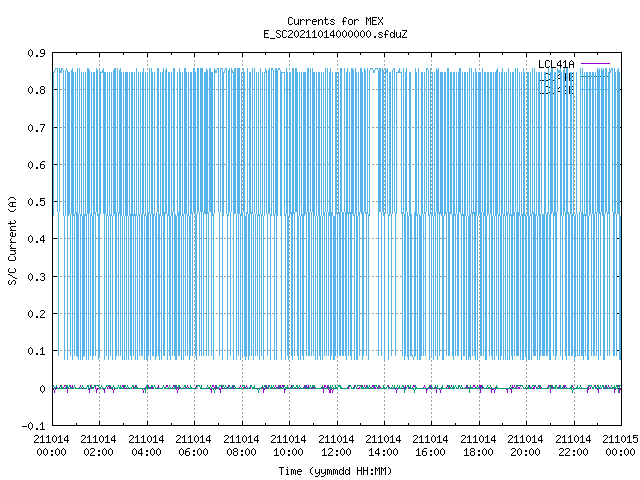Viewport: 640px width, 480px height.
Task: Click the 'Time (yymmdd HH:MM)' axis title
Action: [x=335, y=471]
